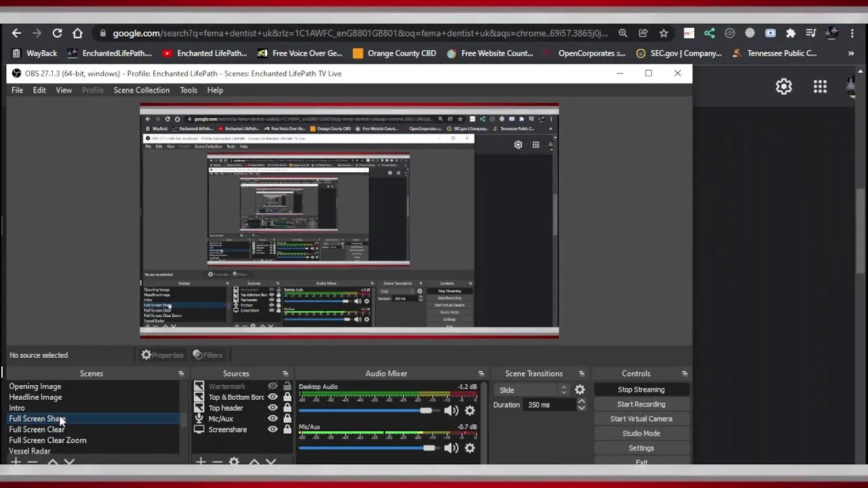Image resolution: width=868 pixels, height=488 pixels.
Task: Open the File menu
Action: [x=17, y=90]
